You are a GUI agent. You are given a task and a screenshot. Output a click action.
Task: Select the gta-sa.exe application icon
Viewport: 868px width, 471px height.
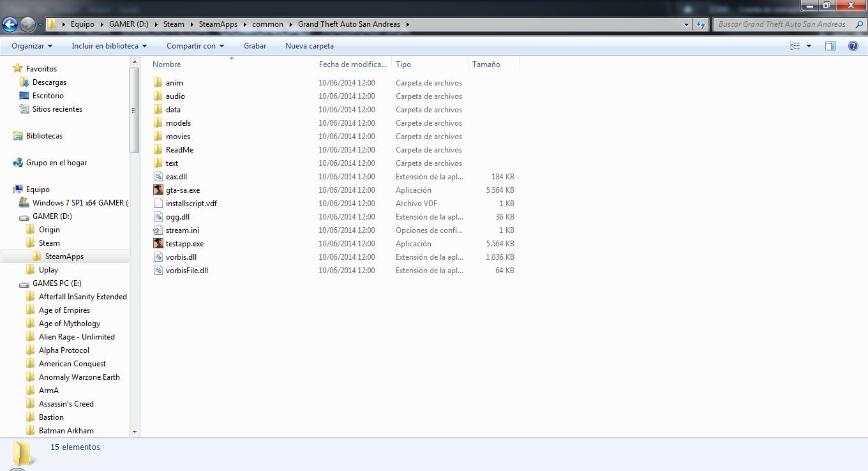tap(158, 190)
